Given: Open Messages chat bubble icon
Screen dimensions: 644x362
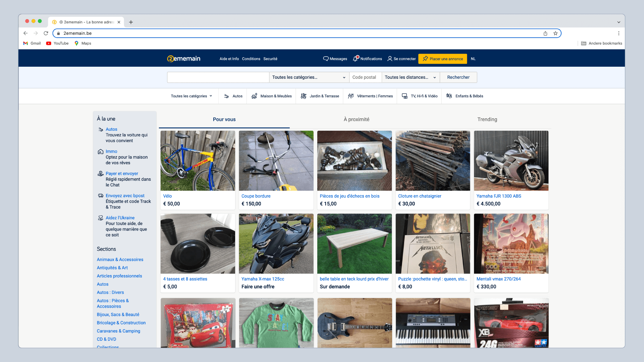Looking at the screenshot, I should [326, 59].
